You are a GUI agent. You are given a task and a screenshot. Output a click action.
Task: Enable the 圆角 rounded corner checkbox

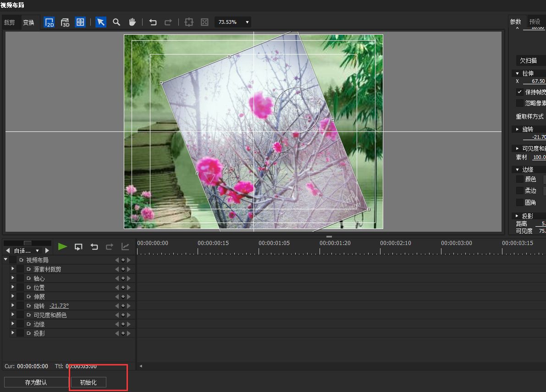[x=519, y=202]
